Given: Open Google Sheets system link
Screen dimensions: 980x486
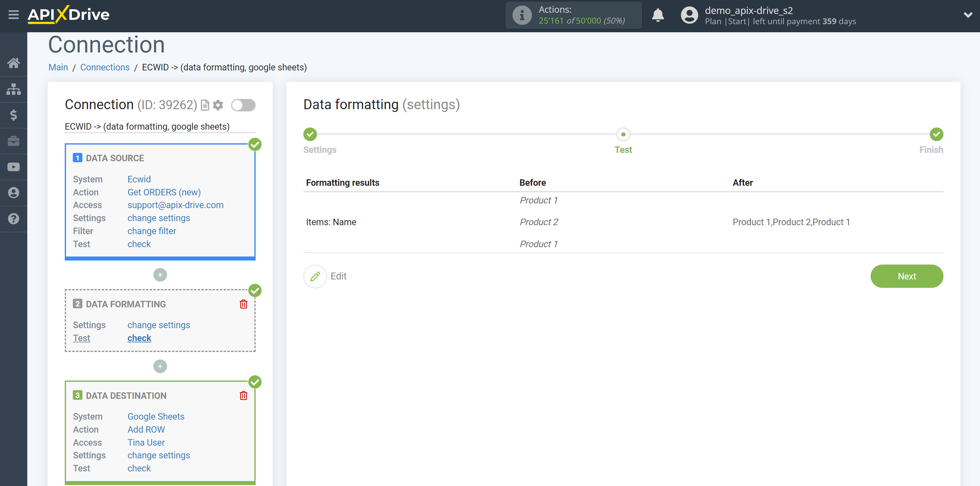Looking at the screenshot, I should click(x=156, y=416).
